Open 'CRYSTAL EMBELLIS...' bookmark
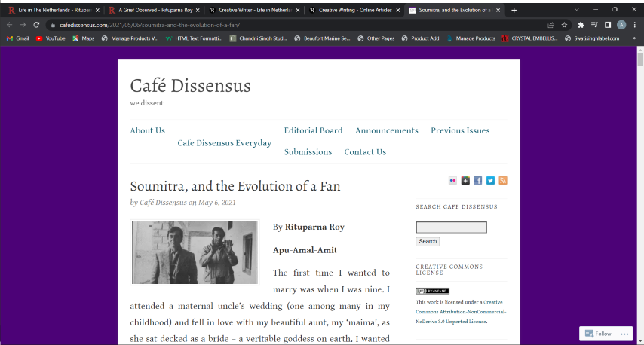The height and width of the screenshot is (345, 644). coord(529,38)
